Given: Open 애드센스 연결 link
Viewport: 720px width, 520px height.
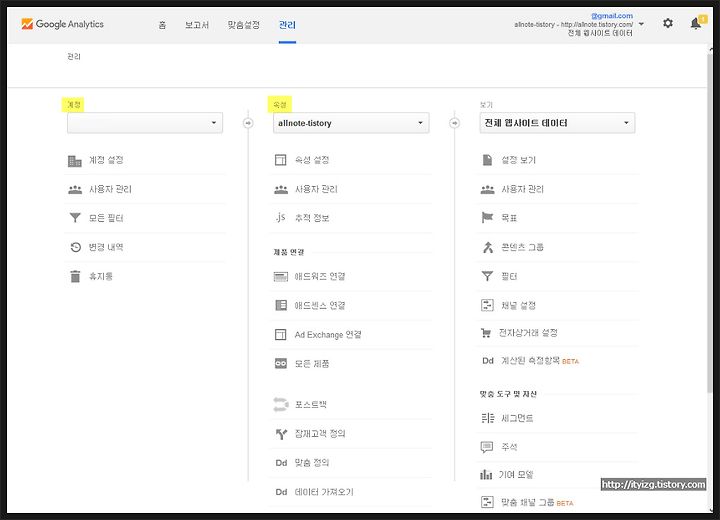Looking at the screenshot, I should click(x=320, y=305).
